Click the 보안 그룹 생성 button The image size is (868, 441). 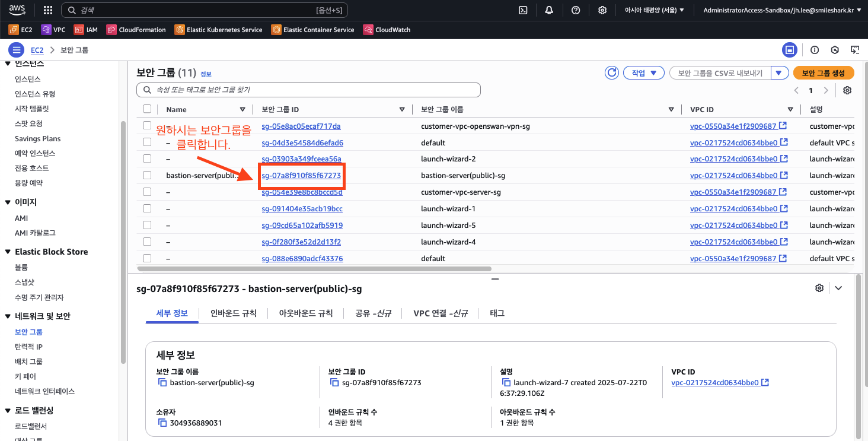click(823, 73)
